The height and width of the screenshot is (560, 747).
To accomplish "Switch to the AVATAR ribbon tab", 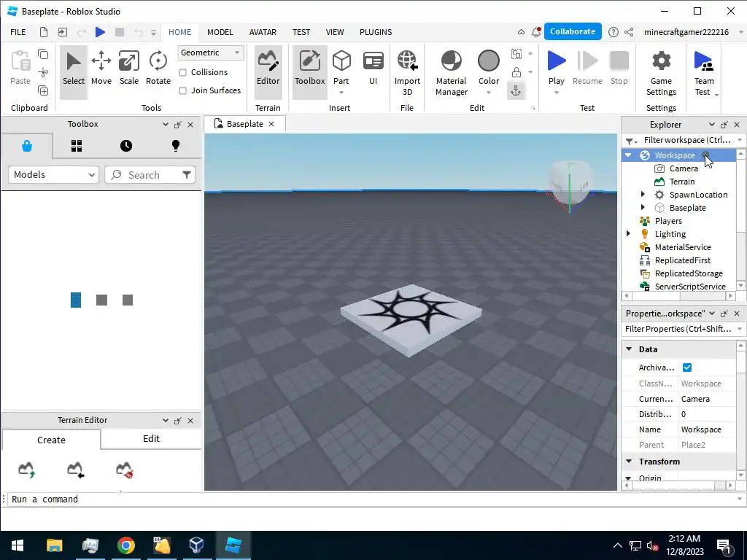I will (263, 32).
